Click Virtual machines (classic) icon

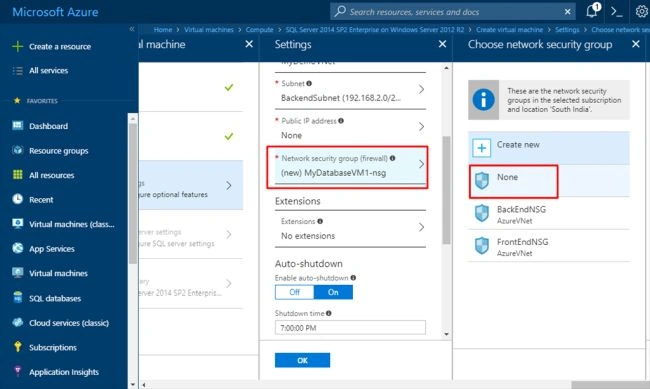(17, 224)
